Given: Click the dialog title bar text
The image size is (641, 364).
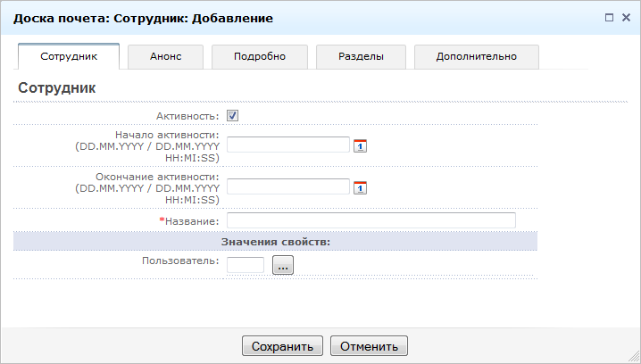Looking at the screenshot, I should point(143,17).
